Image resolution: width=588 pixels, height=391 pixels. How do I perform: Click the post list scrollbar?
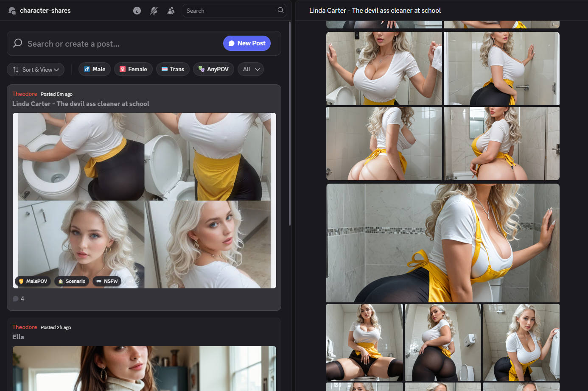(290, 123)
